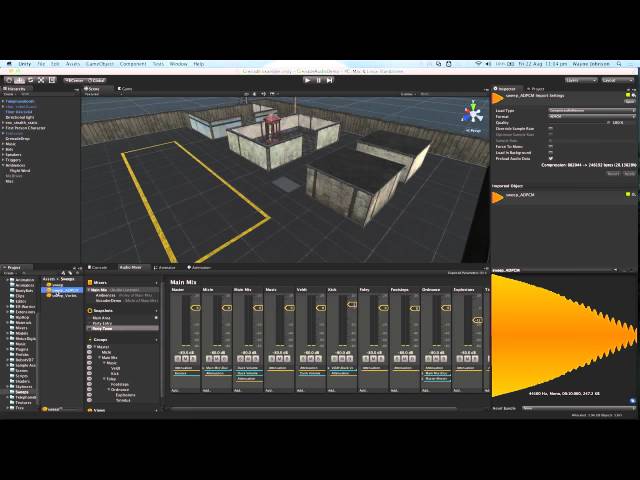The image size is (640, 480).
Task: Click Mute button on Music strip
Action: coord(279,359)
